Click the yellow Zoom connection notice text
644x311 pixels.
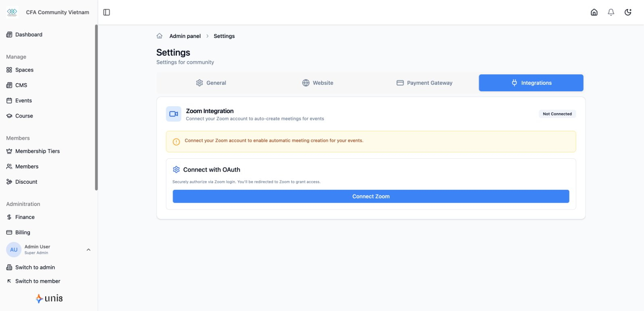(274, 141)
